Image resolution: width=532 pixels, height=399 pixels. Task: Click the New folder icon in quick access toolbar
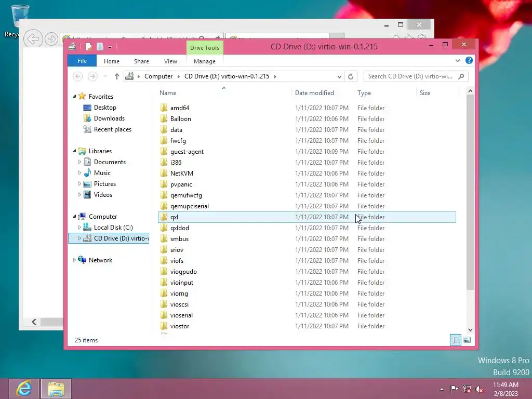pyautogui.click(x=100, y=47)
